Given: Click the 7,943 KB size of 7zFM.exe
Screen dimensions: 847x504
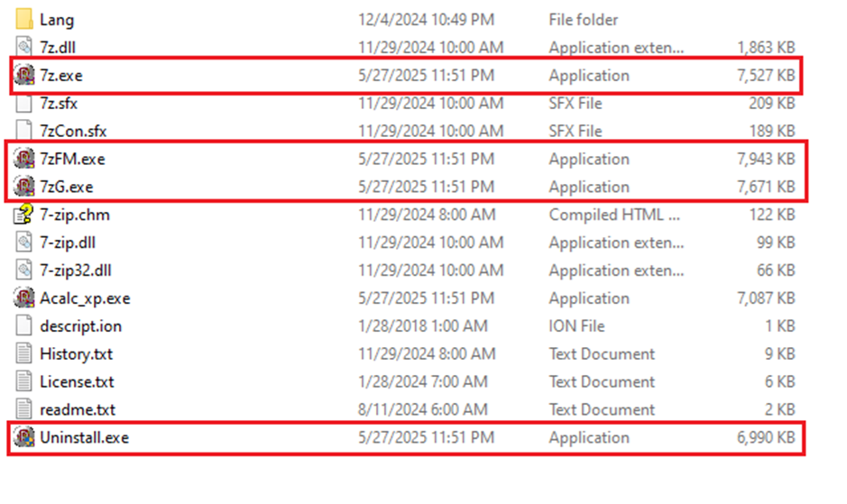Looking at the screenshot, I should tap(767, 159).
